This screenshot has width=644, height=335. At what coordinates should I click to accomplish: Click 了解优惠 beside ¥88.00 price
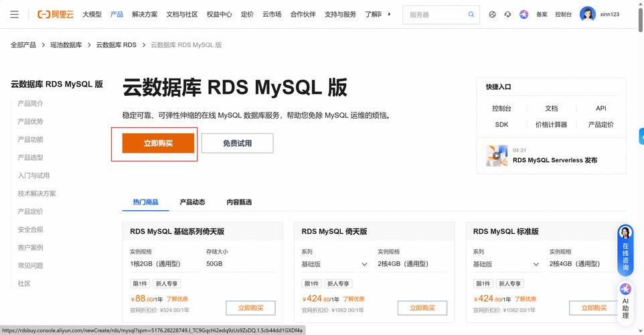pos(177,299)
